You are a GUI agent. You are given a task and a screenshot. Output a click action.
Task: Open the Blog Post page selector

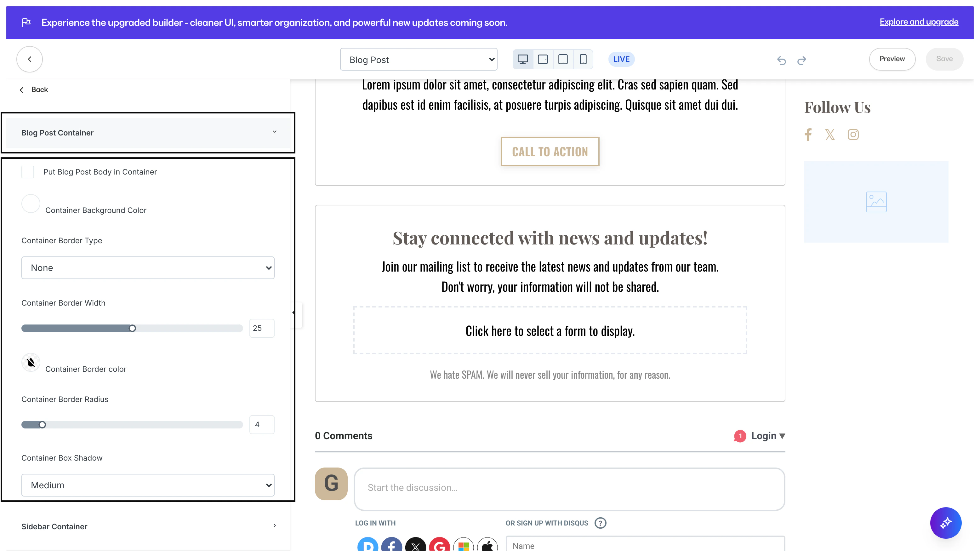point(418,59)
